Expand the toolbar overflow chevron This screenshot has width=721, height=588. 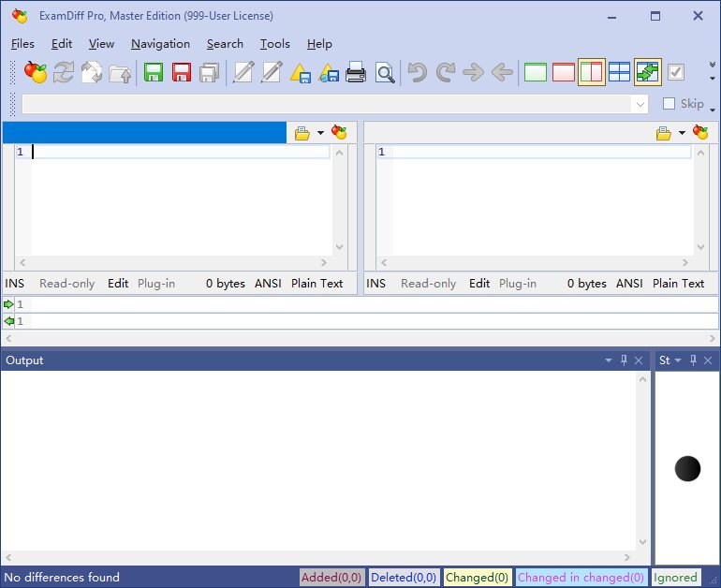(713, 65)
